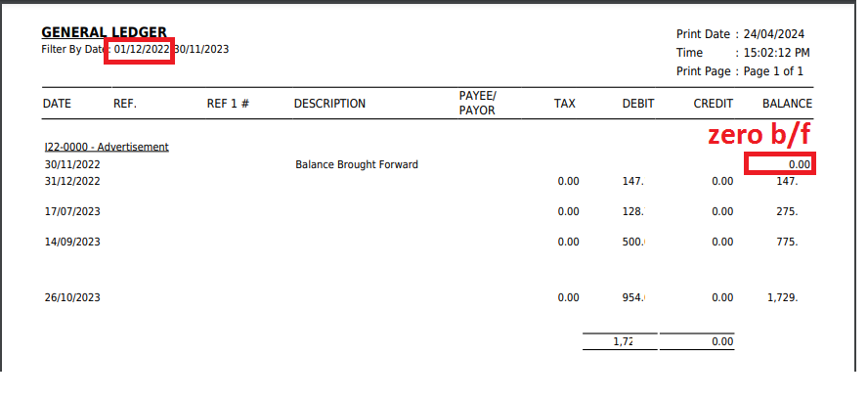
Task: Click the BALANCE column header
Action: 787,104
